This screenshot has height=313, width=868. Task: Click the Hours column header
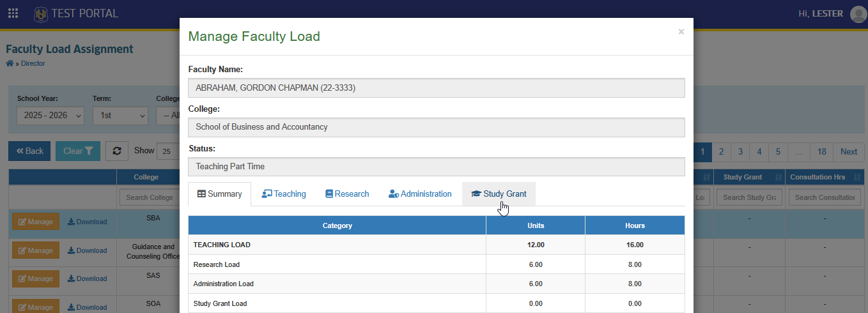(635, 225)
